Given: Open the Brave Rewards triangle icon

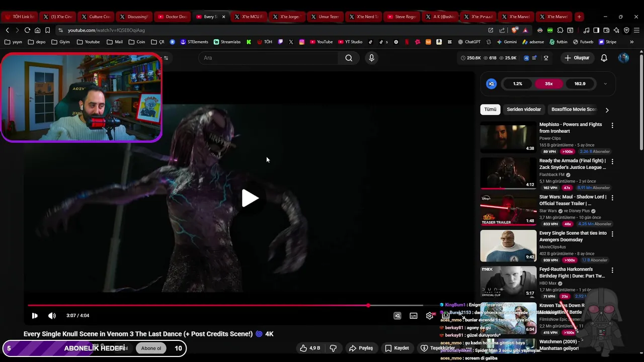Looking at the screenshot, I should pos(525,30).
